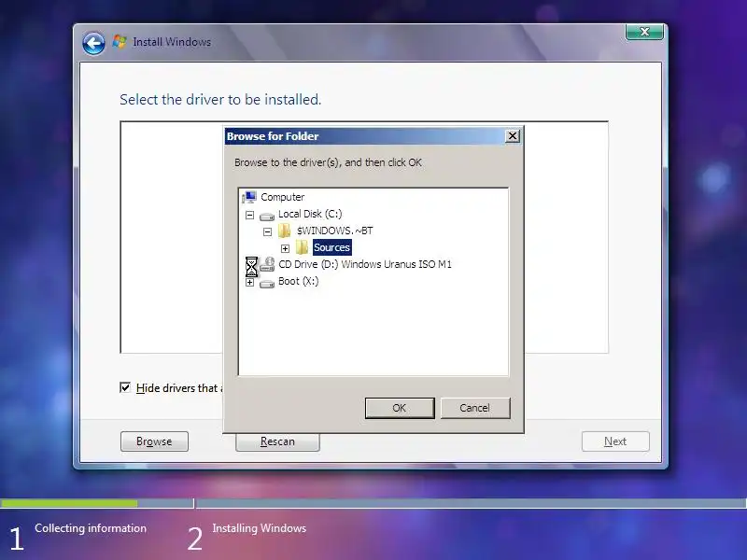Viewport: 747px width, 560px height.
Task: Close the Browse for Folder dialog
Action: [x=512, y=136]
